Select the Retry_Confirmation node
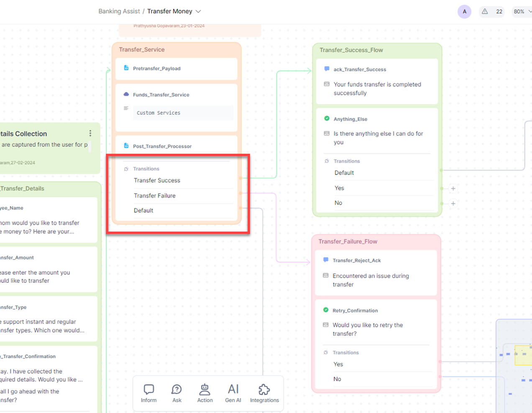The width and height of the screenshot is (532, 413). (x=355, y=310)
